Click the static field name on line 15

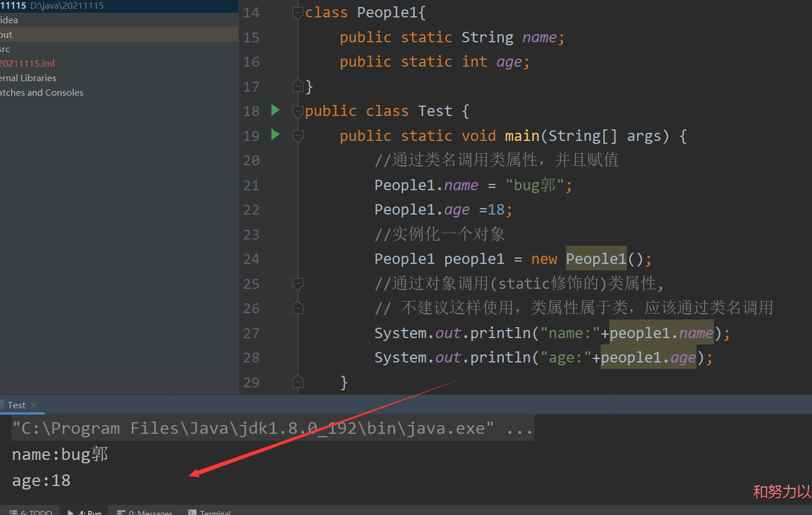(540, 37)
